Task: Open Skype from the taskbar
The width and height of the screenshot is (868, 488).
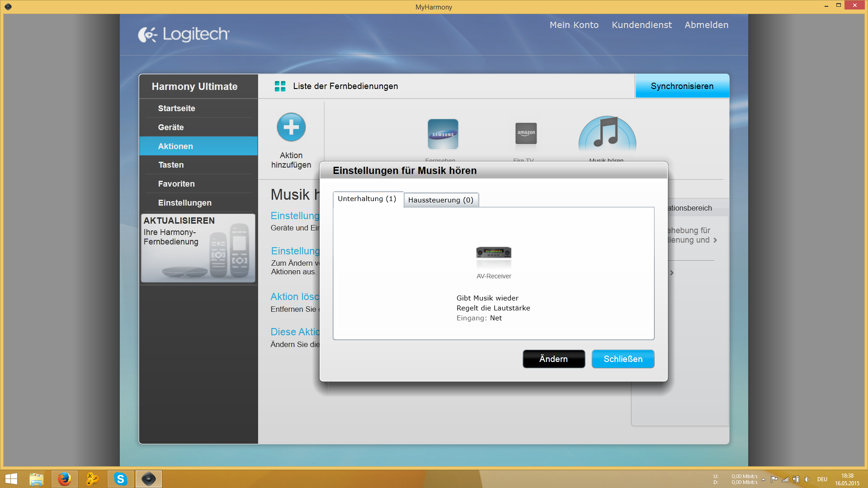Action: [120, 479]
